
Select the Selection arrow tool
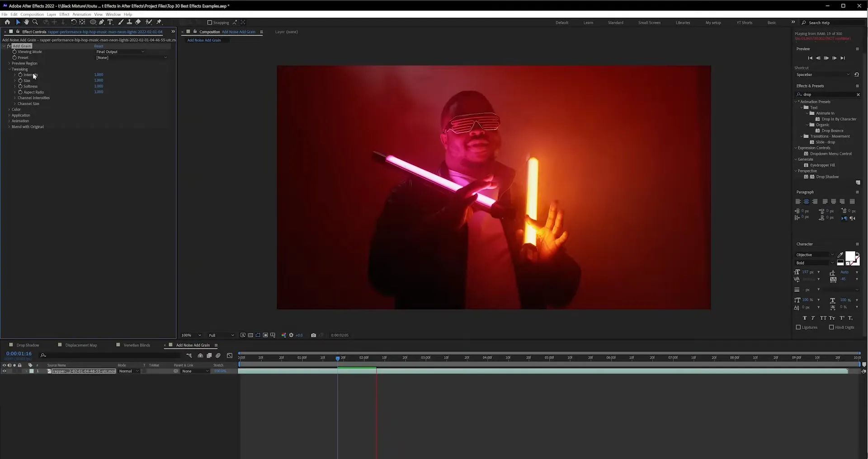pos(18,22)
